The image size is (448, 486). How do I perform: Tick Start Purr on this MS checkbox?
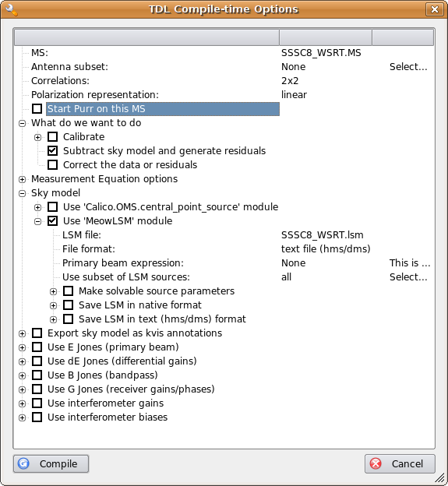pos(37,108)
